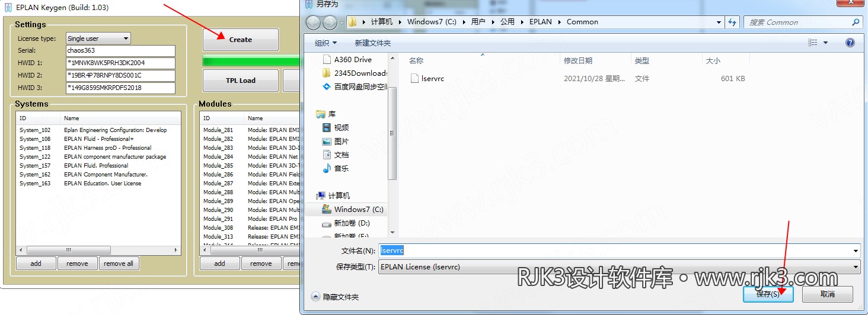Click Systems list horizontal scrollbar
The image size is (868, 315).
coord(98,250)
